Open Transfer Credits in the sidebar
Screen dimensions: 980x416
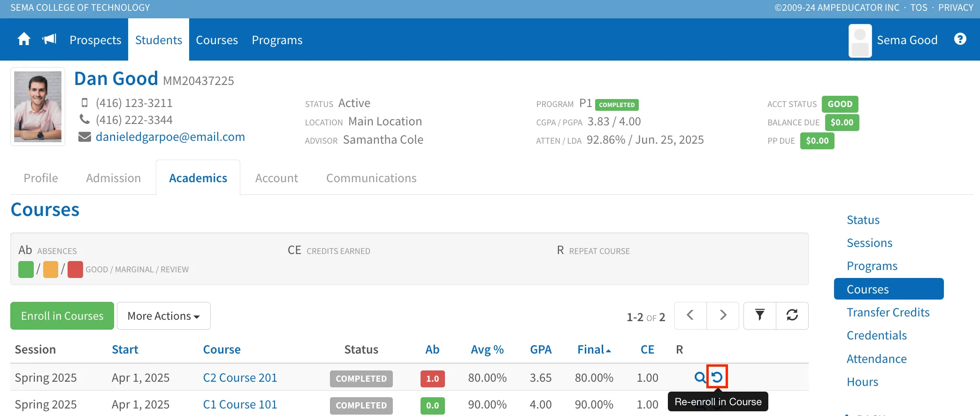coord(888,313)
